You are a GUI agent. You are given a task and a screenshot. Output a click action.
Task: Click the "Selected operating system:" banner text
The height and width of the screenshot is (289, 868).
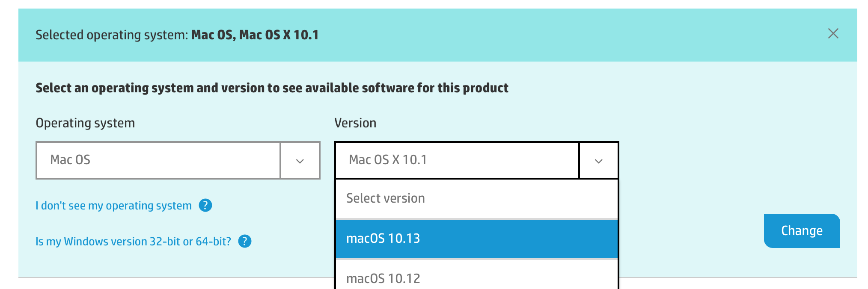(112, 35)
